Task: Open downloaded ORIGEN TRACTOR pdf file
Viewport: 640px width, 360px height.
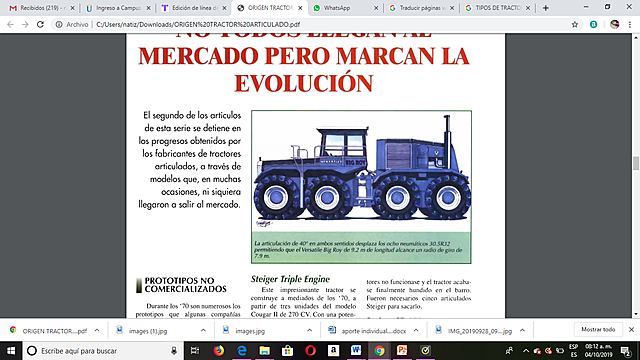Action: click(49, 331)
